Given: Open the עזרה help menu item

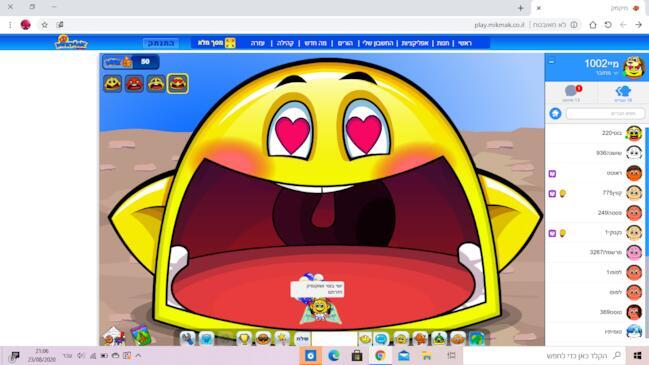Looking at the screenshot, I should [257, 43].
